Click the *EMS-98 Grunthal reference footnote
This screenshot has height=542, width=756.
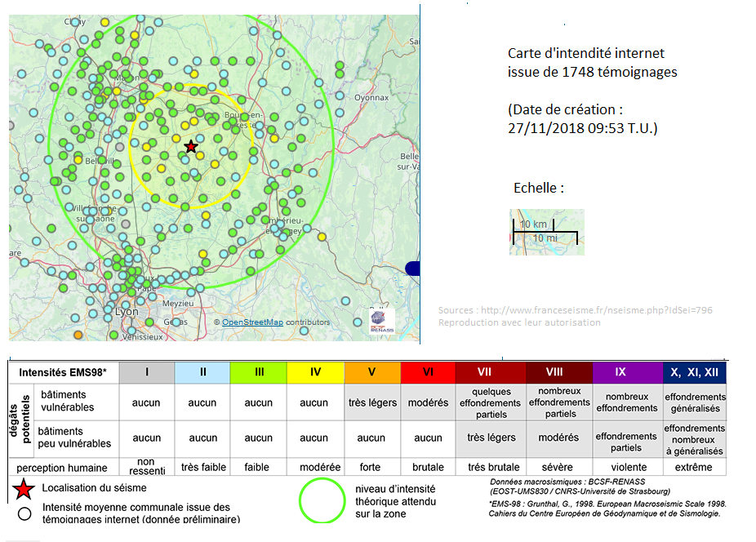click(607, 509)
